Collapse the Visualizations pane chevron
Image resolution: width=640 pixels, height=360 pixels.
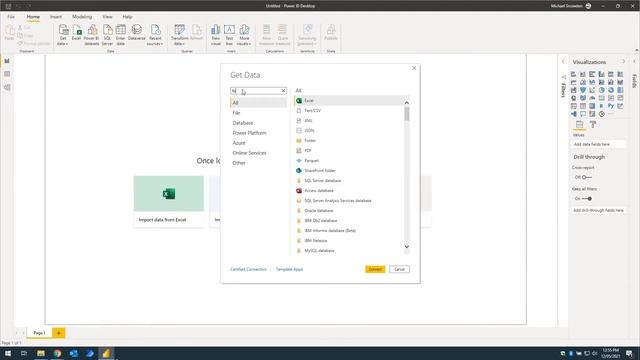(623, 62)
